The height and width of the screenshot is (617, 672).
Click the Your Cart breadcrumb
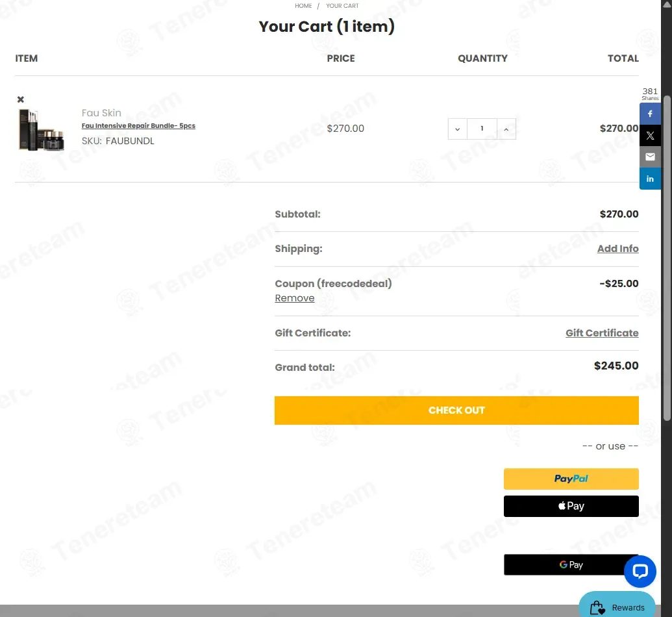pyautogui.click(x=342, y=6)
